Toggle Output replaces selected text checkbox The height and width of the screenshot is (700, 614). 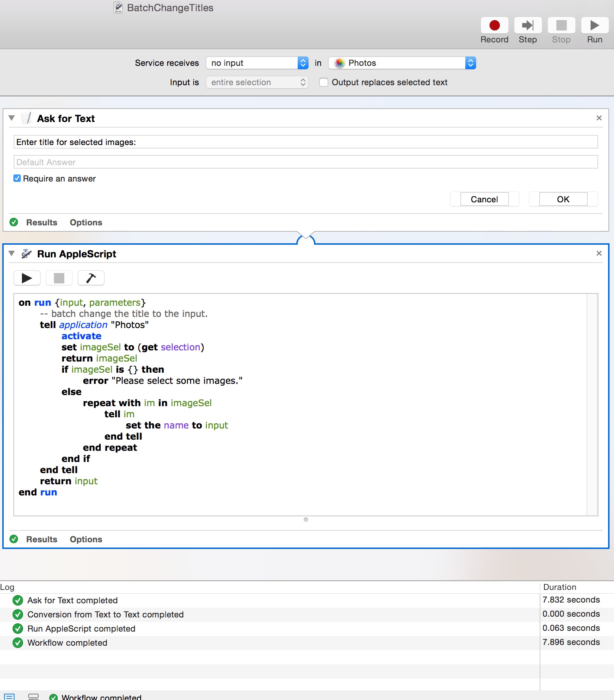(x=324, y=82)
